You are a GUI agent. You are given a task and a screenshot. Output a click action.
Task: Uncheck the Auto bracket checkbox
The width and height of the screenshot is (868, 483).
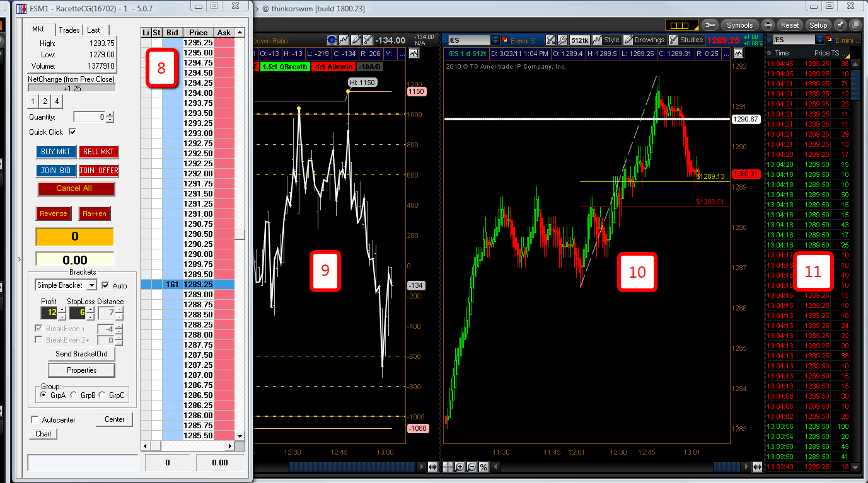pyautogui.click(x=105, y=285)
